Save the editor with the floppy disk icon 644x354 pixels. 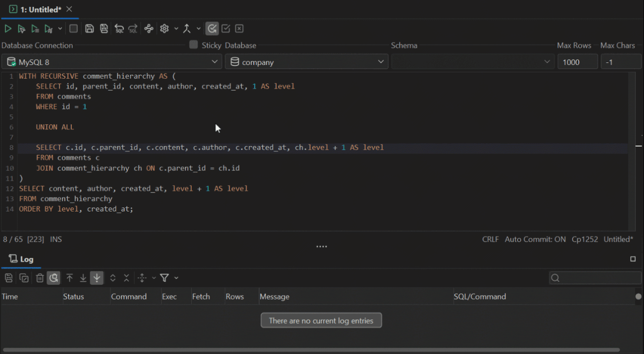[x=89, y=29]
